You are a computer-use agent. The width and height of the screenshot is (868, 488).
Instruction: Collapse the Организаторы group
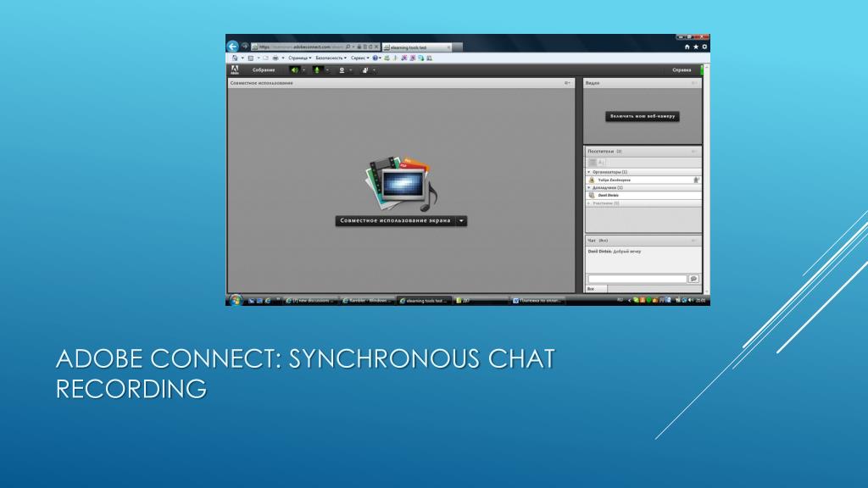click(589, 172)
